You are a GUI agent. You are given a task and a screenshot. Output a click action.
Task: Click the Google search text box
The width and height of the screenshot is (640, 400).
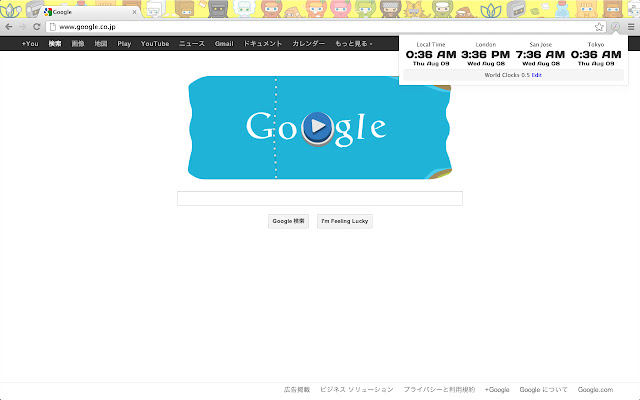click(x=320, y=198)
